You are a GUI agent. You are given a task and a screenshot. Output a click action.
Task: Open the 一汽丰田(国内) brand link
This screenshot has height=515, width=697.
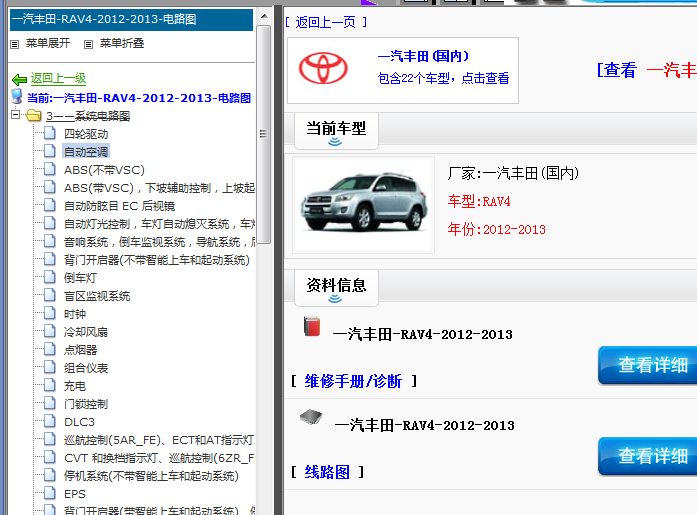pyautogui.click(x=423, y=56)
